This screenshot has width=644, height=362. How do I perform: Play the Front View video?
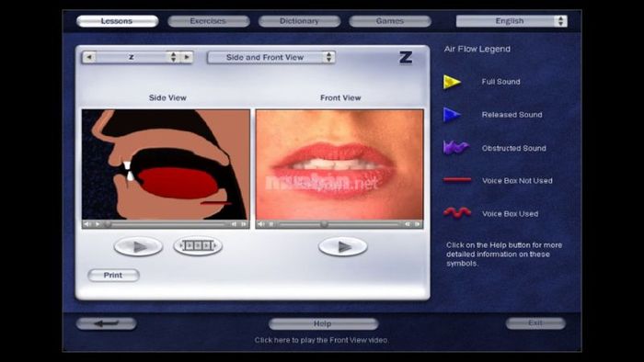click(343, 247)
